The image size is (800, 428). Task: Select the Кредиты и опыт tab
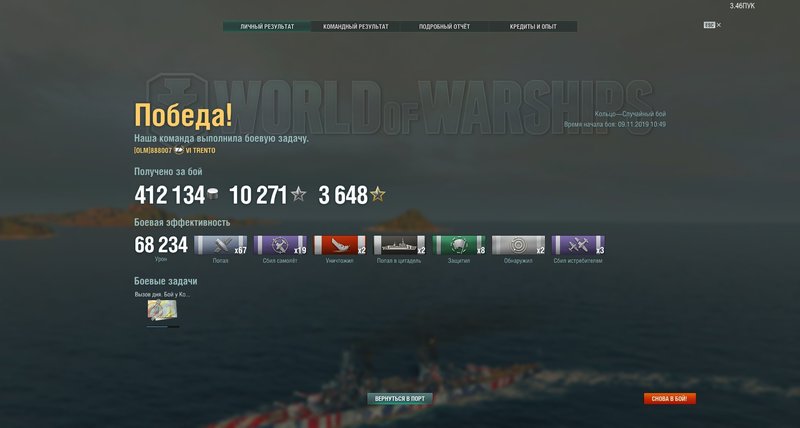(x=533, y=27)
